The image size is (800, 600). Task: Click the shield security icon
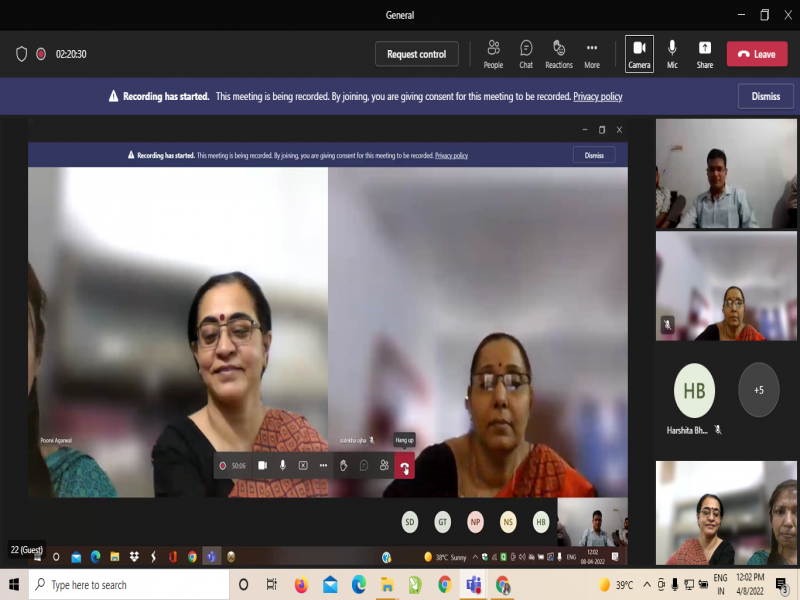coord(21,54)
